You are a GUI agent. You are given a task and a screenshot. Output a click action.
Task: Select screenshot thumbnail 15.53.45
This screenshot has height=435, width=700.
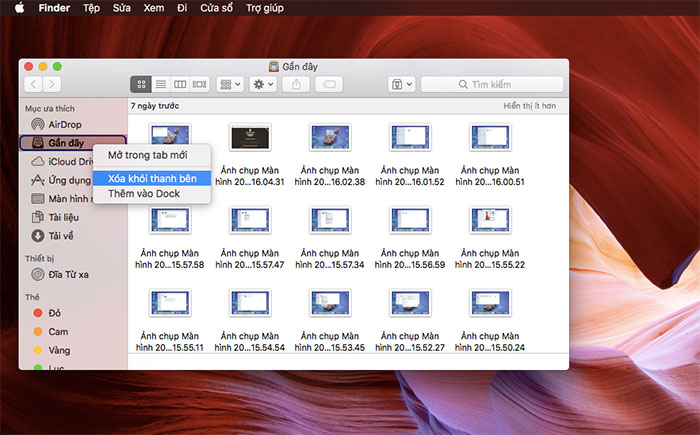click(330, 303)
